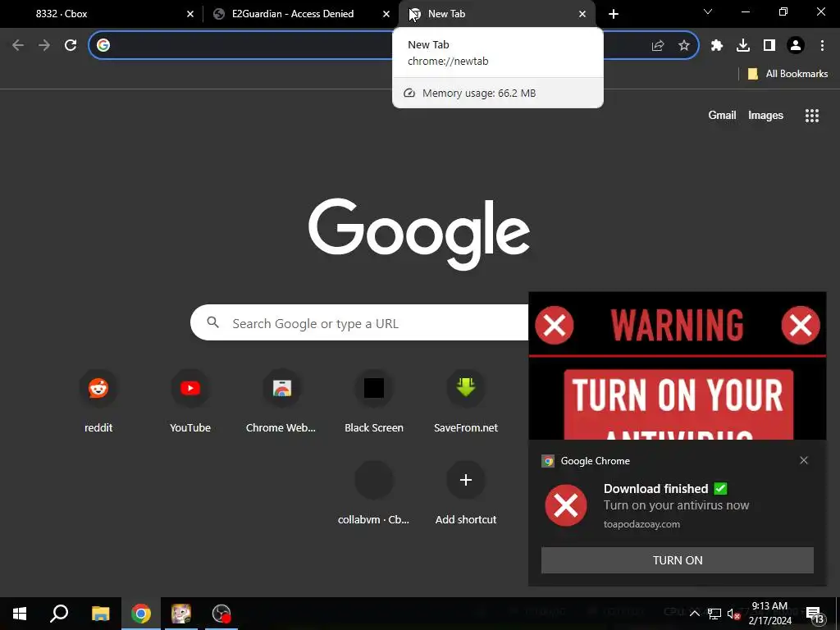Bookmark this tab with the star
This screenshot has width=840, height=630.
684,46
